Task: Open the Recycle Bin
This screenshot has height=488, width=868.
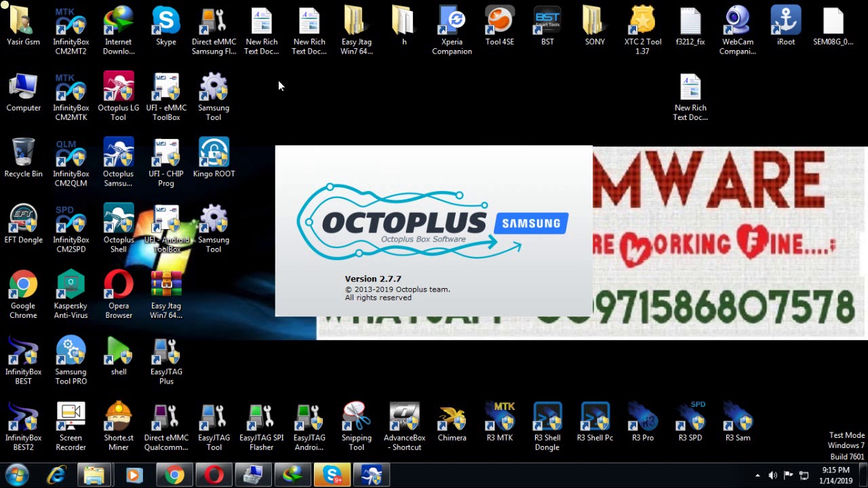Action: point(23,159)
